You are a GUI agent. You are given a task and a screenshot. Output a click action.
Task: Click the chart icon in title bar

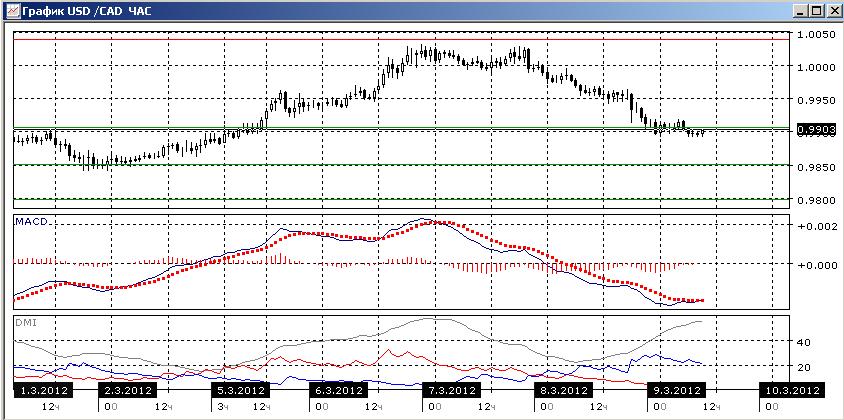[12, 11]
